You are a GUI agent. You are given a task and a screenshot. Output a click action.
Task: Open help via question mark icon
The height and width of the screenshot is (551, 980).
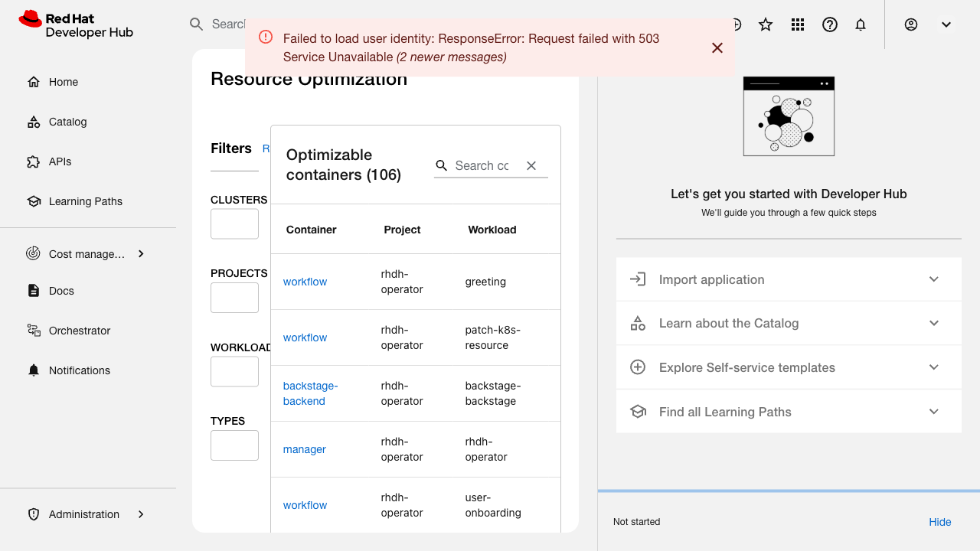(830, 24)
